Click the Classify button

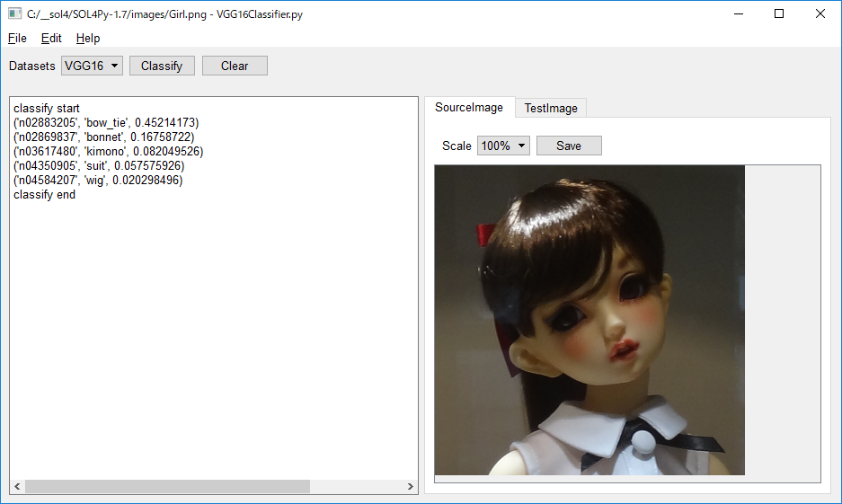[x=162, y=66]
